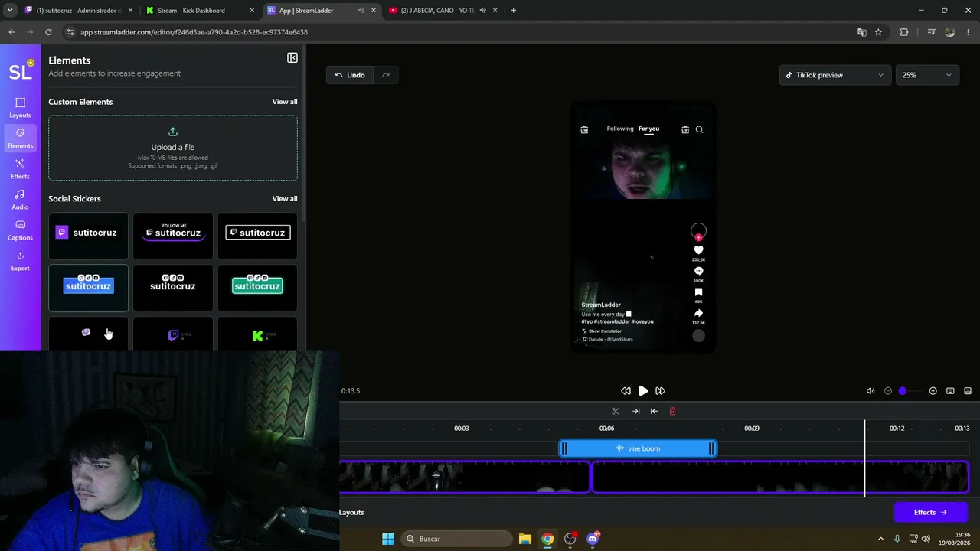Skip backward in the preview
Image resolution: width=980 pixels, height=551 pixels.
click(626, 391)
